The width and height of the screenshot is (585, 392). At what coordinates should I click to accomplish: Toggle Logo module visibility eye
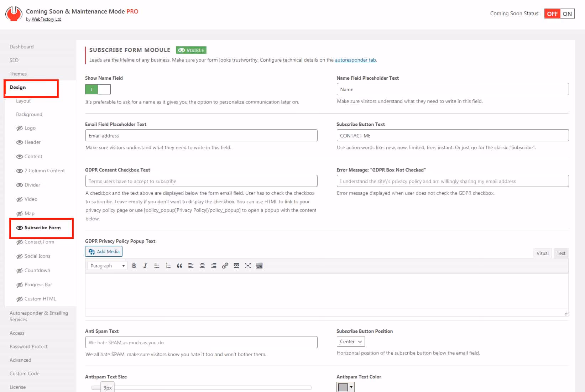pyautogui.click(x=20, y=128)
